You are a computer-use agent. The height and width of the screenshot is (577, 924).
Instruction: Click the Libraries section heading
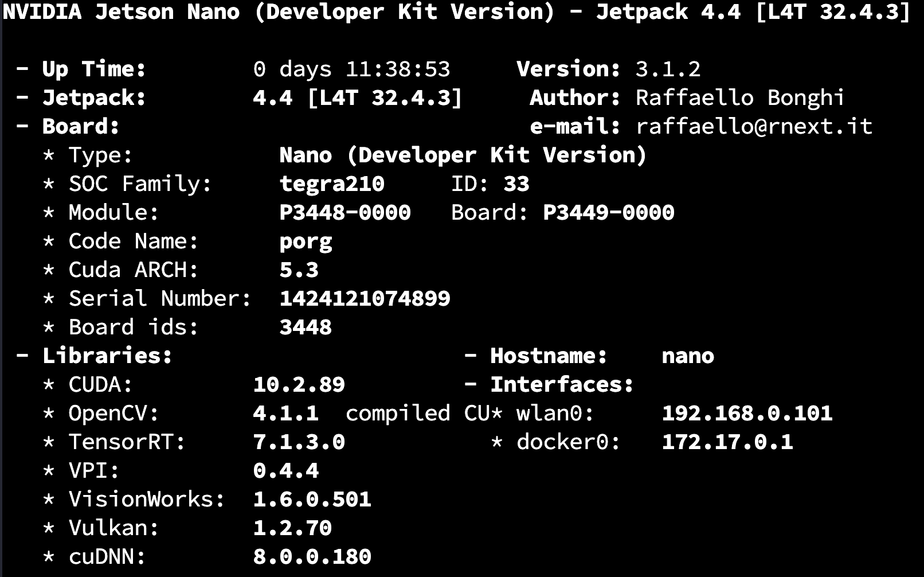(x=107, y=356)
